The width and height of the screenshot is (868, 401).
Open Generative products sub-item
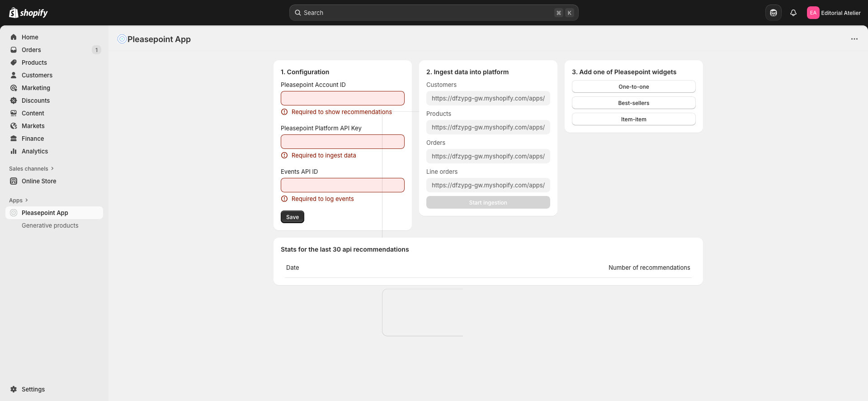(x=50, y=225)
